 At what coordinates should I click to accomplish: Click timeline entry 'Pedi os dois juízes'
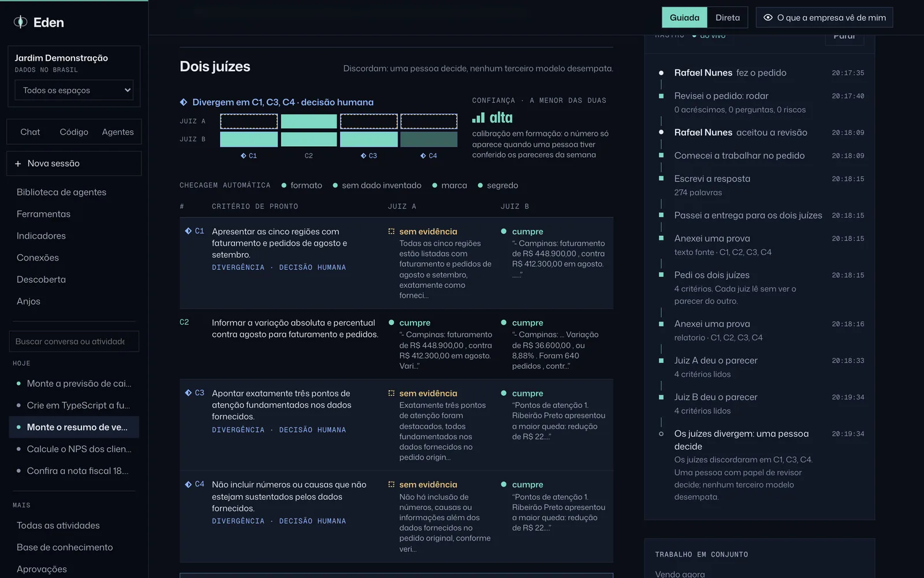pos(711,275)
